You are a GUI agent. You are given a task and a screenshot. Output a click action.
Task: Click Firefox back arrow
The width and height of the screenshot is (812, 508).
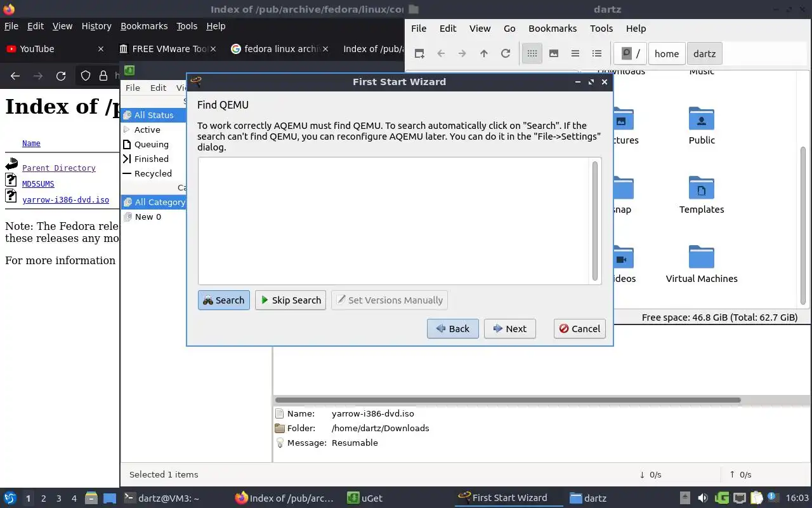(x=15, y=76)
